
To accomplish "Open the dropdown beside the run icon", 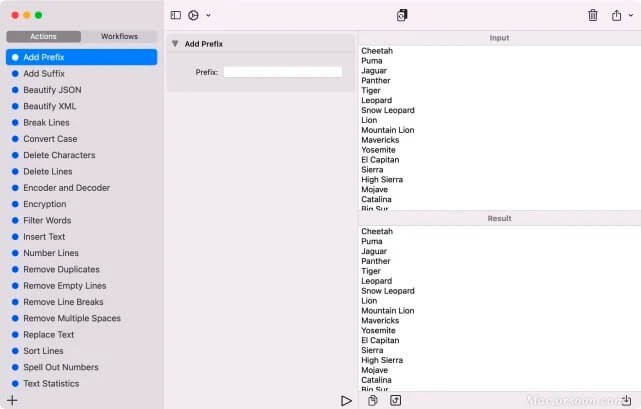I will pyautogui.click(x=208, y=16).
